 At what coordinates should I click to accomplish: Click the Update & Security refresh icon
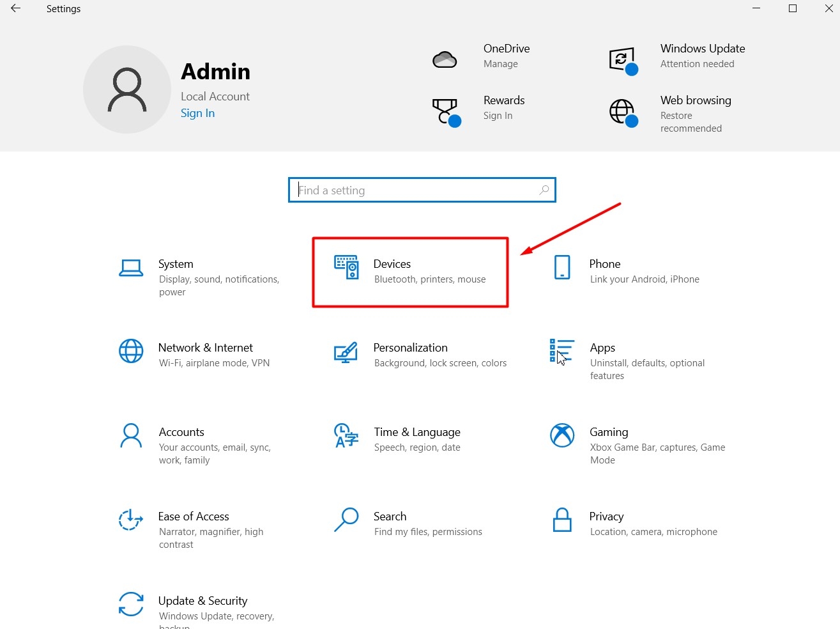click(131, 604)
